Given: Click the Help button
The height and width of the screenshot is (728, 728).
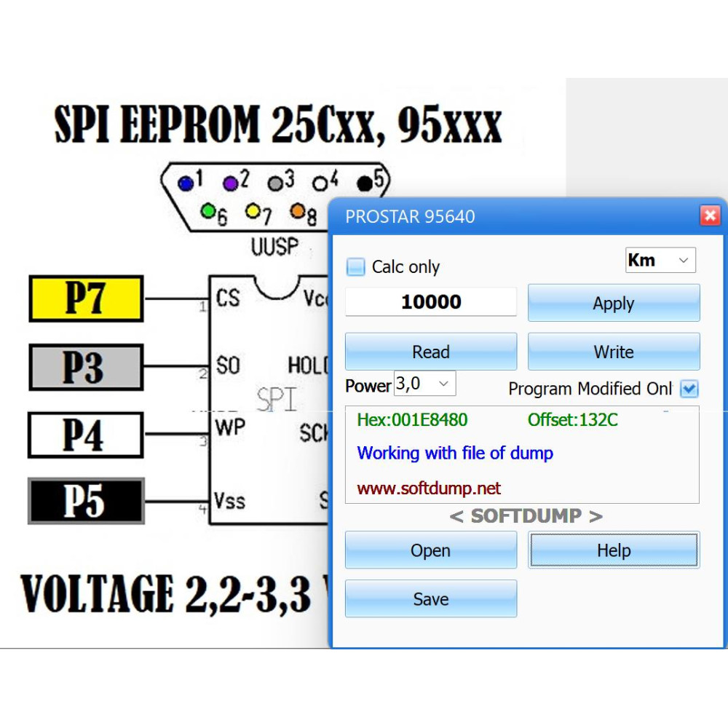Looking at the screenshot, I should tap(614, 550).
